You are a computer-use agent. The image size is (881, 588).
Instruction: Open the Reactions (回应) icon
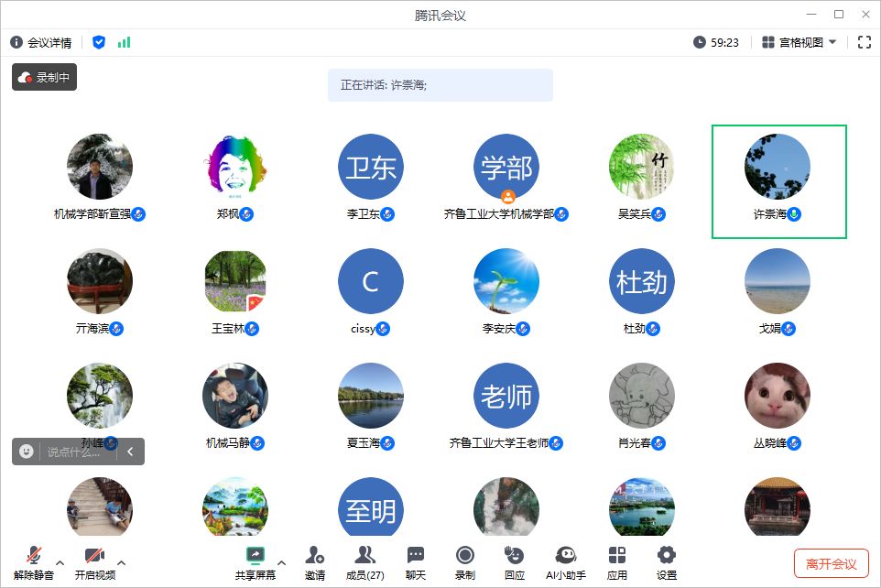[515, 555]
